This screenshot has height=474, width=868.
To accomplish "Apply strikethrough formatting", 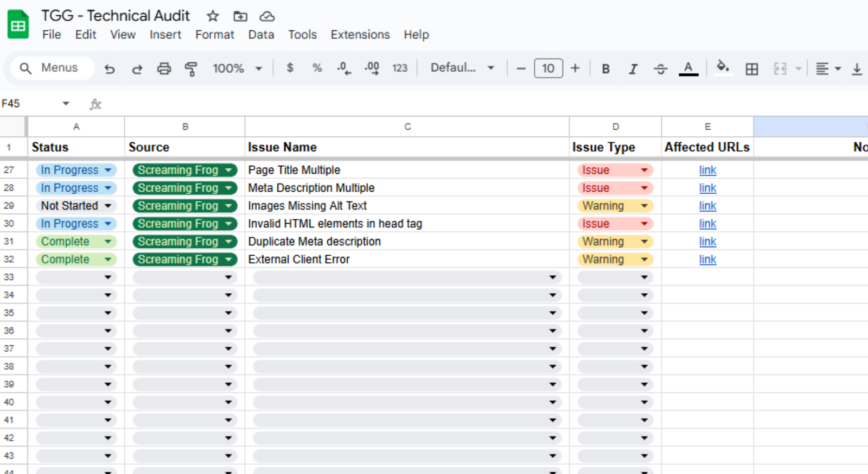I will 660,68.
